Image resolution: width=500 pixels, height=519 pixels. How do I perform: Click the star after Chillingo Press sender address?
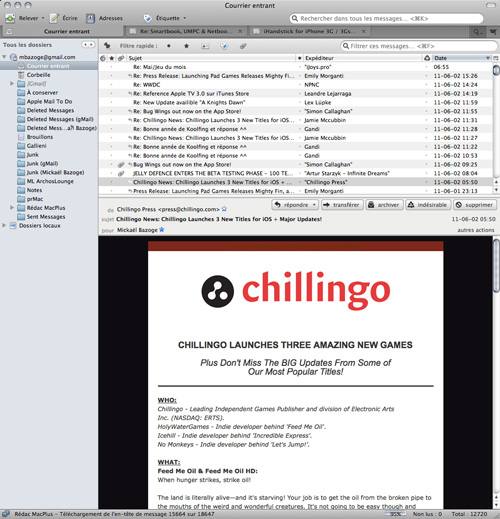[x=224, y=209]
